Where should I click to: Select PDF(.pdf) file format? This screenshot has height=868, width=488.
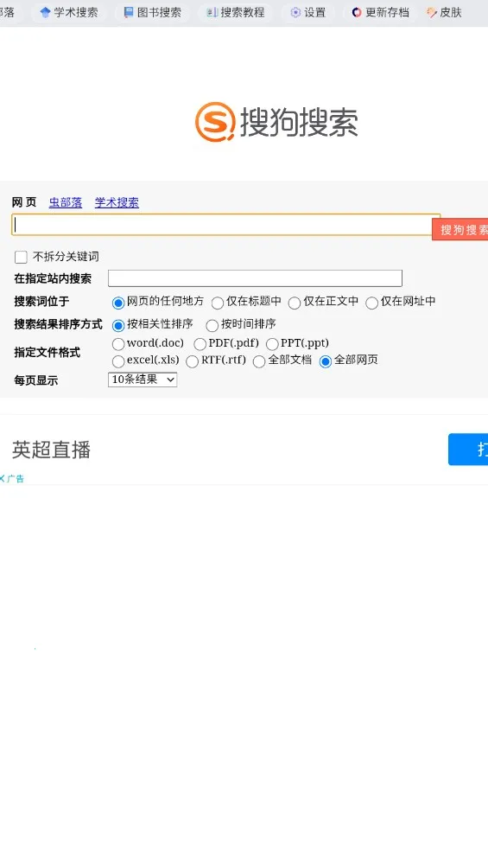click(x=200, y=344)
